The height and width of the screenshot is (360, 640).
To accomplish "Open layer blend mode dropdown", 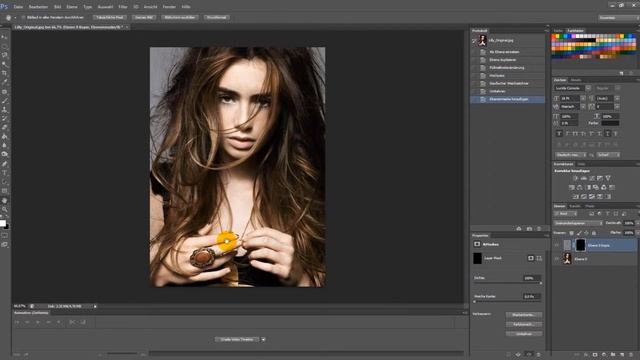I will click(x=579, y=223).
